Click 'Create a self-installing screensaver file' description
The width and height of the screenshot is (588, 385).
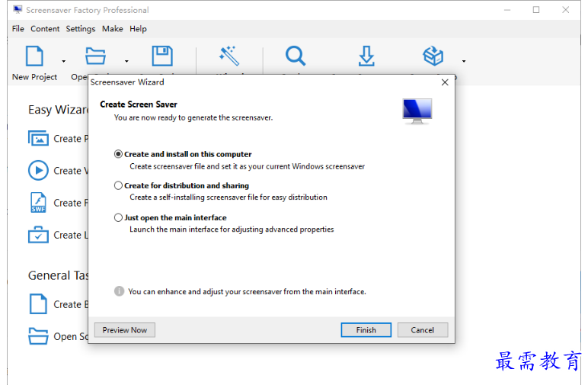pyautogui.click(x=228, y=197)
